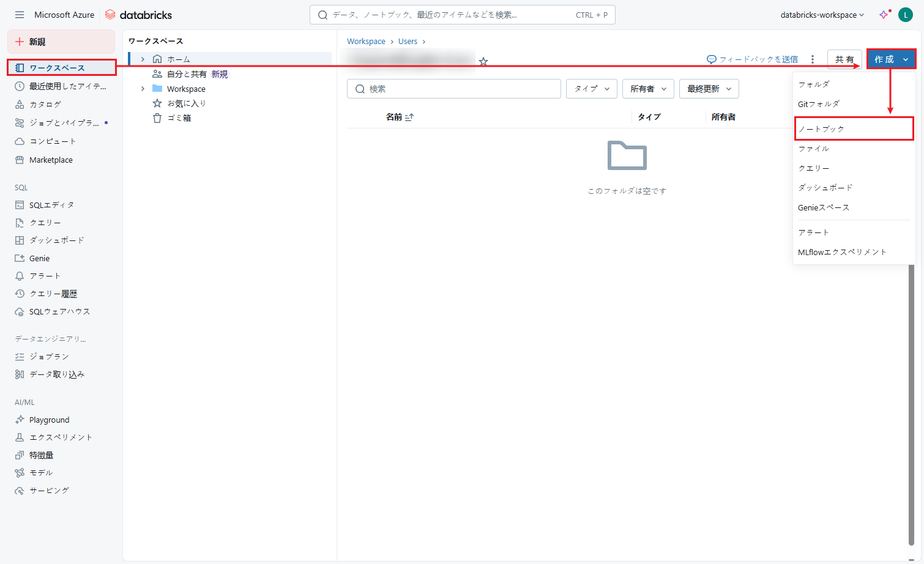
Task: Click the フィードバックを送信 link
Action: pos(753,59)
